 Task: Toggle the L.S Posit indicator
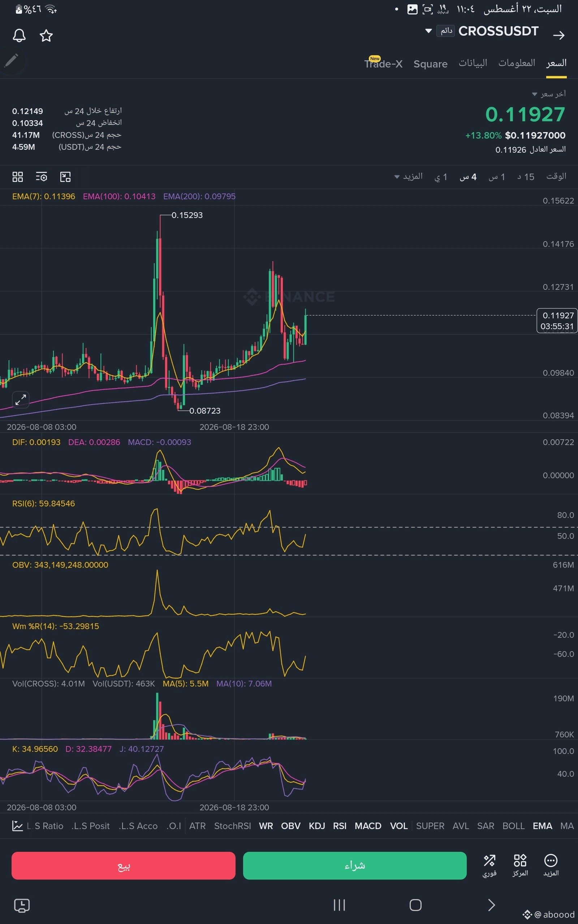(x=91, y=826)
